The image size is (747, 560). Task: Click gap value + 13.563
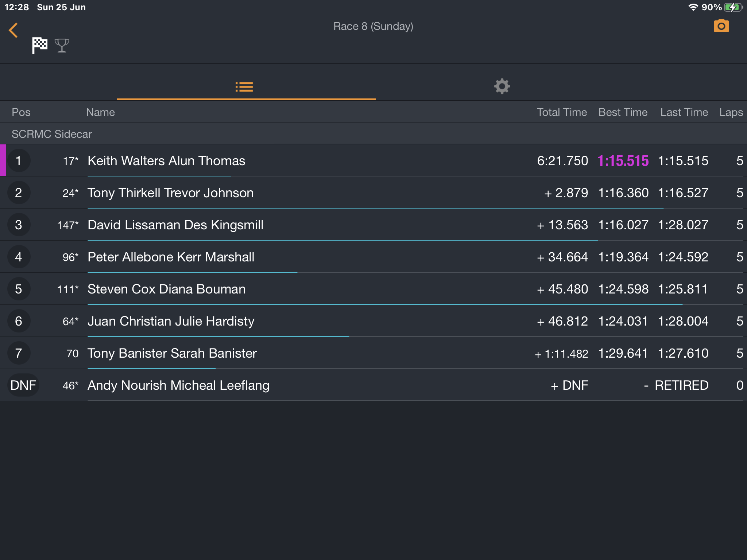(562, 225)
